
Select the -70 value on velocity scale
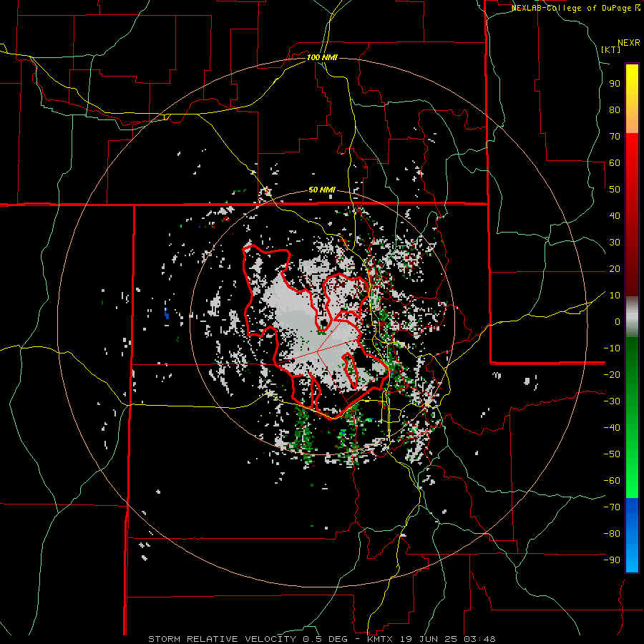click(612, 507)
